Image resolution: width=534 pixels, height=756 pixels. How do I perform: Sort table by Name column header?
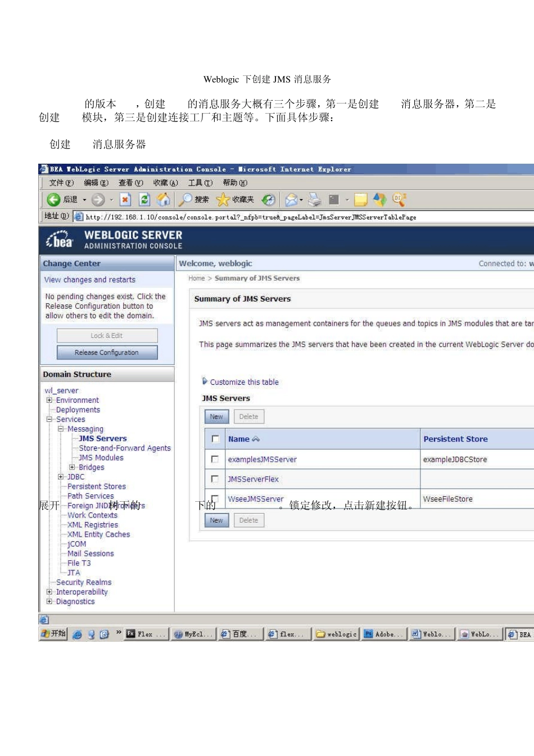coord(243,439)
